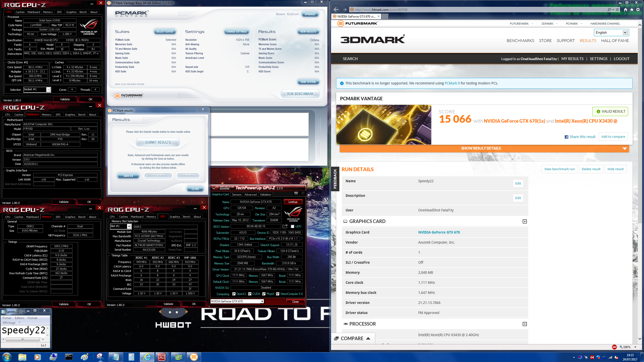Click RUN BENCHMARK in PCMark Vantage
Viewport: 644px width, 362px height.
[300, 94]
